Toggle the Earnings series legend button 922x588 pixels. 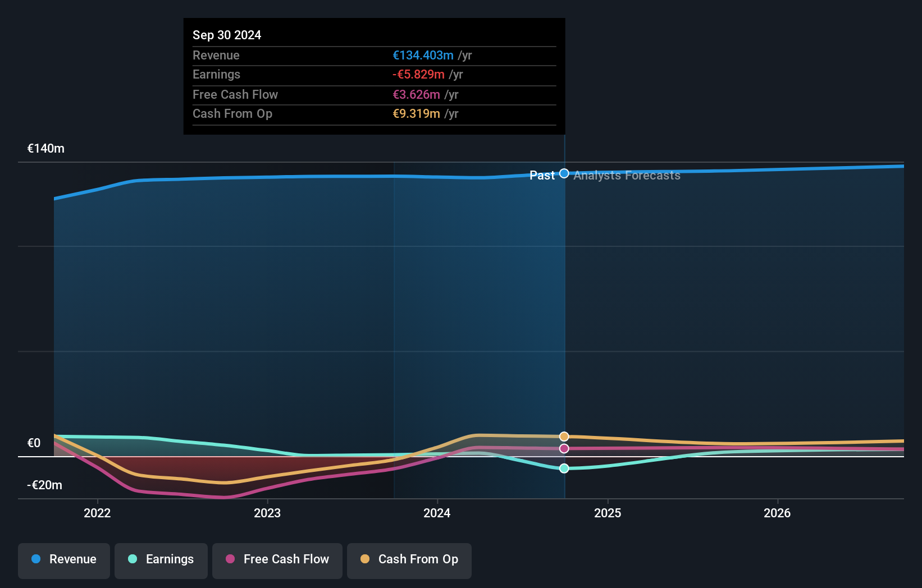(x=161, y=561)
